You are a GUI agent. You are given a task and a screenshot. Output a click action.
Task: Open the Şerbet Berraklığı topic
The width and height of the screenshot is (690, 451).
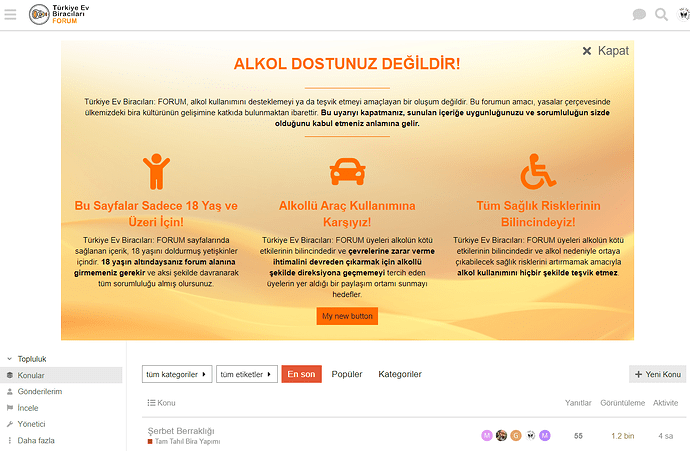pos(181,431)
